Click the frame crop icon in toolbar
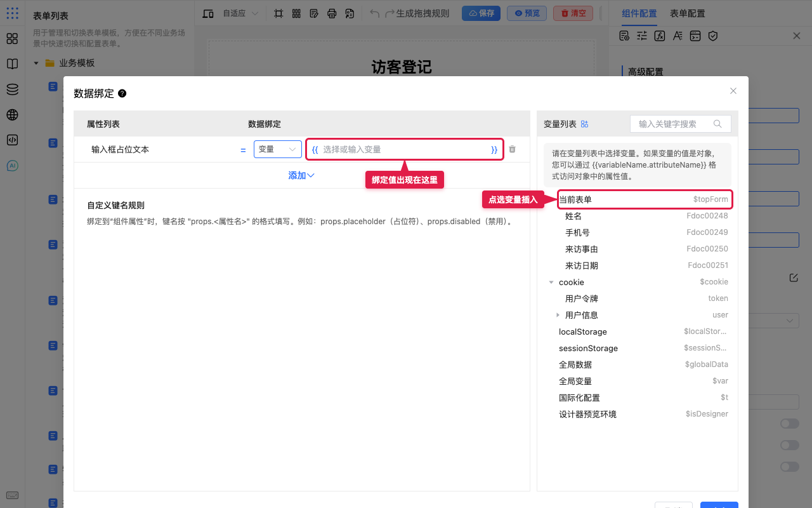The image size is (812, 508). click(x=278, y=13)
